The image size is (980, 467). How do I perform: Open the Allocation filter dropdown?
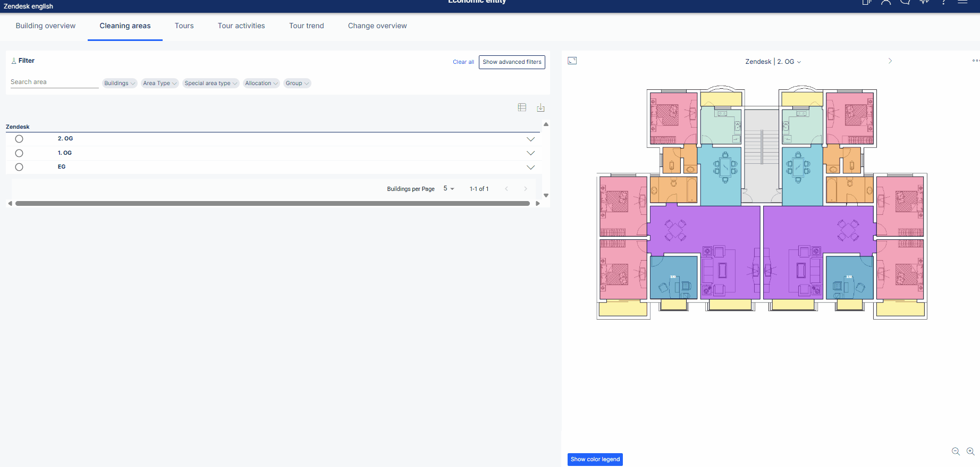click(261, 83)
